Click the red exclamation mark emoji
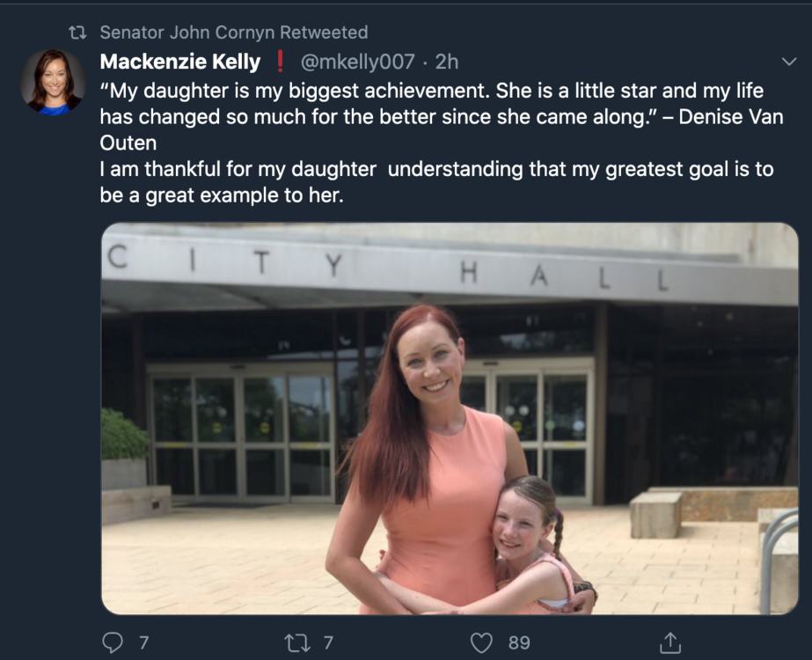The image size is (812, 660). (x=280, y=62)
